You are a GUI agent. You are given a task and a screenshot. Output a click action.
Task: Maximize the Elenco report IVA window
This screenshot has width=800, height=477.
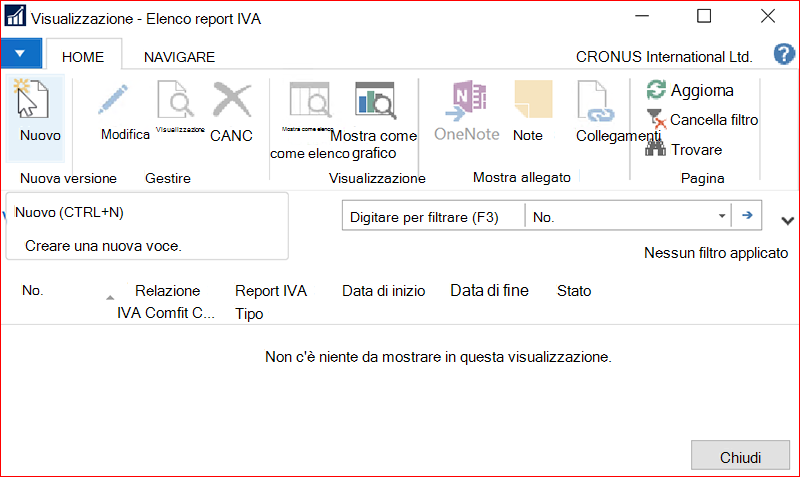click(x=704, y=16)
